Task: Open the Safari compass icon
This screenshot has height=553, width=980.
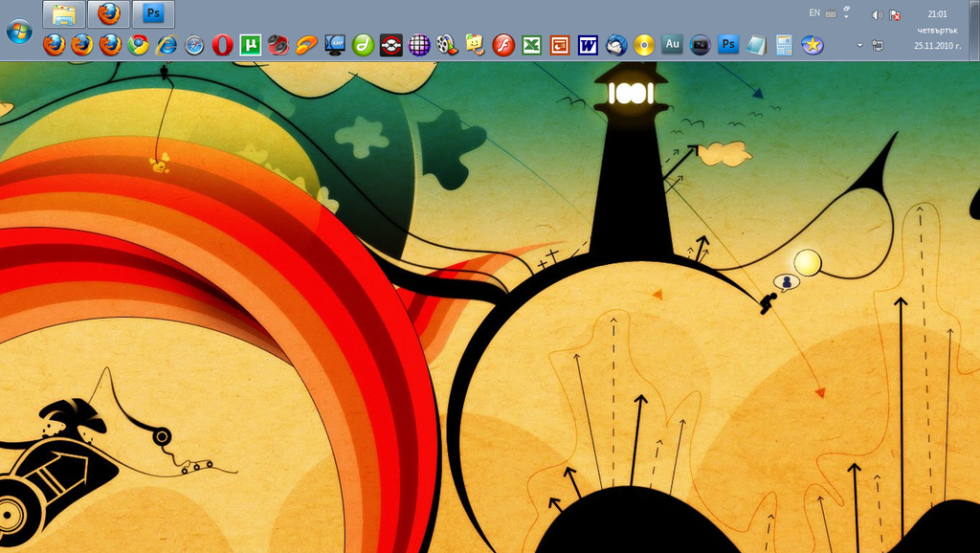Action: click(194, 45)
